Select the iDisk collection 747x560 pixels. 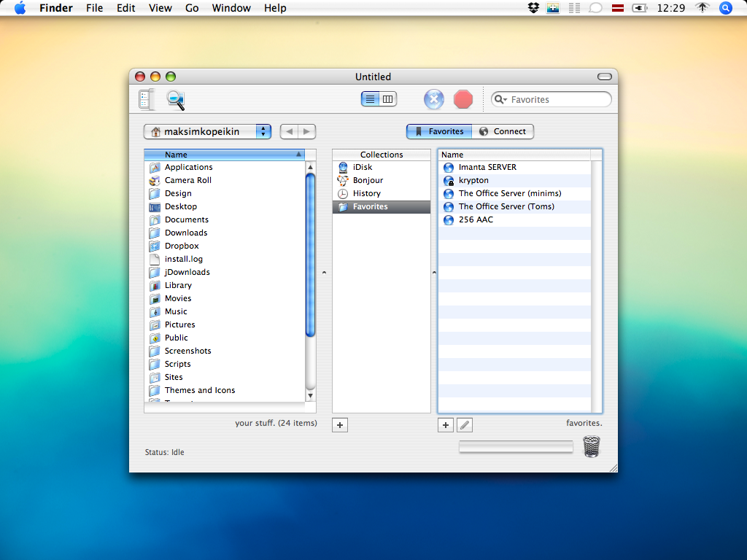click(x=381, y=168)
